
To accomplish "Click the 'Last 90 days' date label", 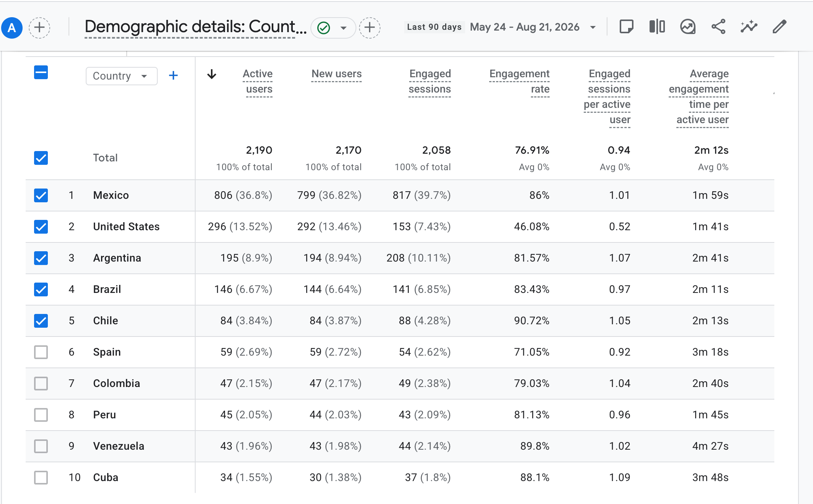I will (x=434, y=27).
